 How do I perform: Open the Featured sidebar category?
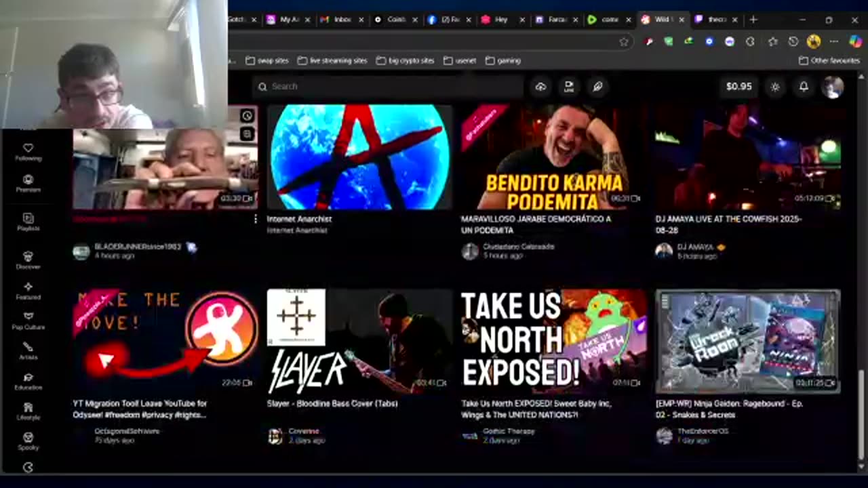click(x=28, y=291)
